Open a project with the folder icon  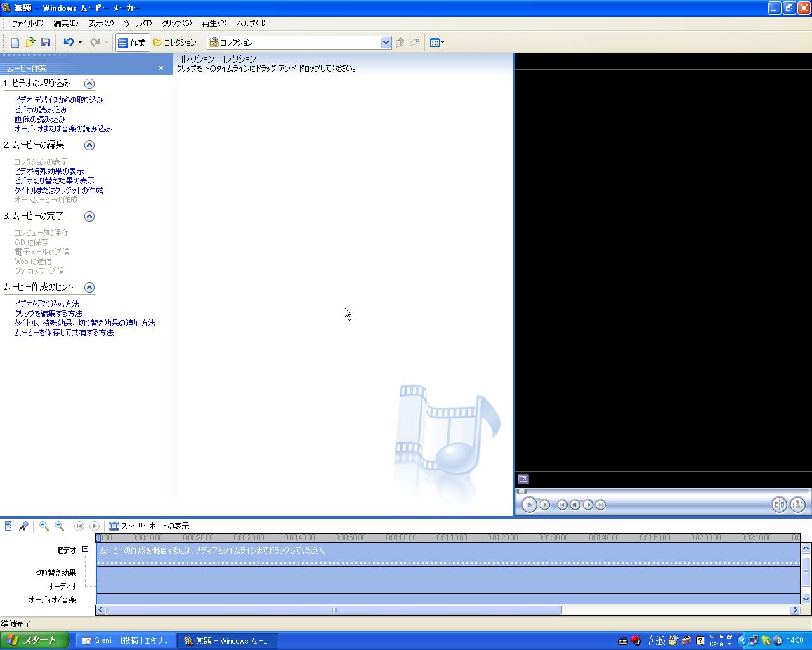[x=30, y=43]
